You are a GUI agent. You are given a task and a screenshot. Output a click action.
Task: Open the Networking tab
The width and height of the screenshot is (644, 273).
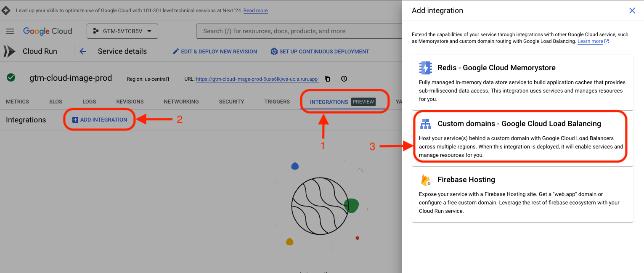(181, 102)
